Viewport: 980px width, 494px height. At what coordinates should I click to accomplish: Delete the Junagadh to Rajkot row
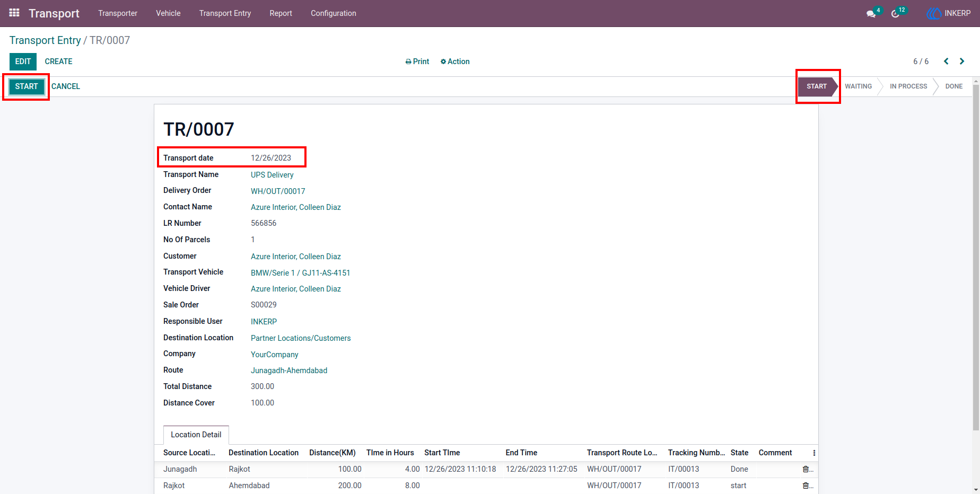(806, 469)
